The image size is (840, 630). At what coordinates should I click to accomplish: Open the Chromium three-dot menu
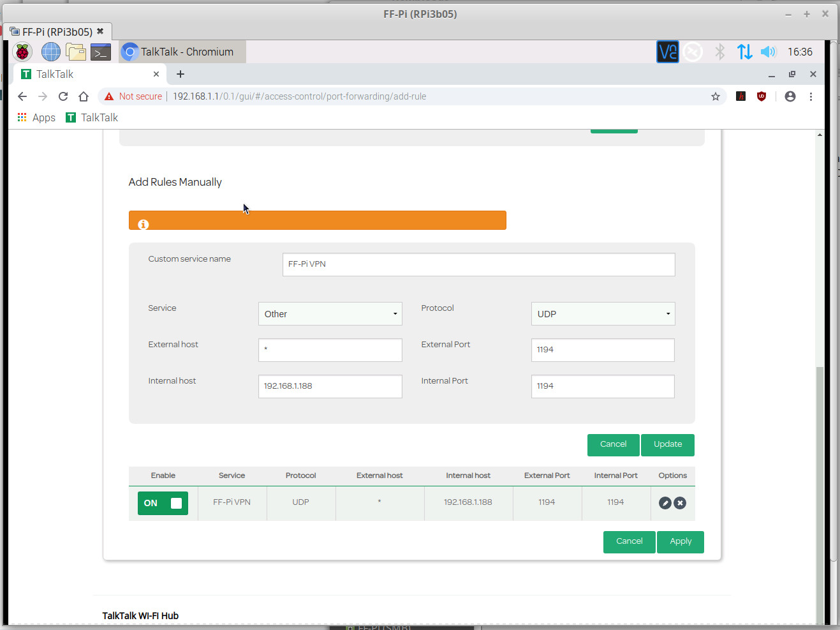tap(811, 96)
